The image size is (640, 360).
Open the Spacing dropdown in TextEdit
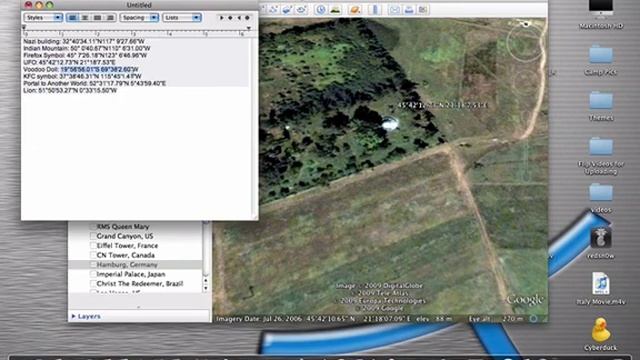[x=139, y=18]
